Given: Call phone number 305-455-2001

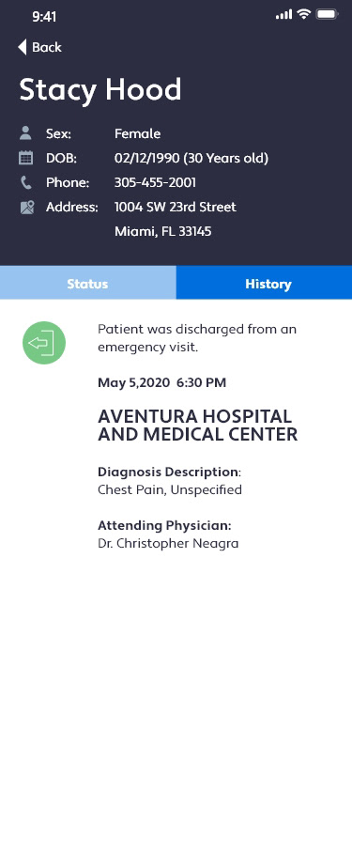Looking at the screenshot, I should click(x=155, y=182).
